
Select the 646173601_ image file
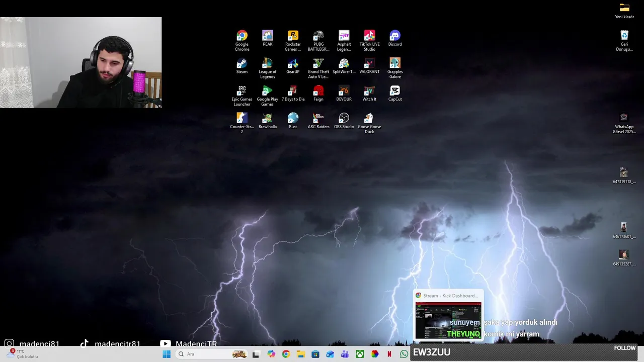tap(624, 231)
